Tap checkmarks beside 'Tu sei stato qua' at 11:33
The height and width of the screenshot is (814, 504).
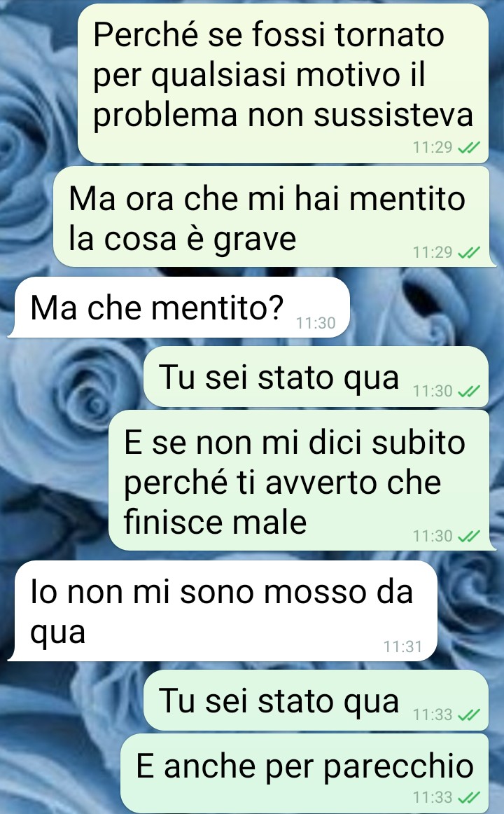tap(469, 715)
